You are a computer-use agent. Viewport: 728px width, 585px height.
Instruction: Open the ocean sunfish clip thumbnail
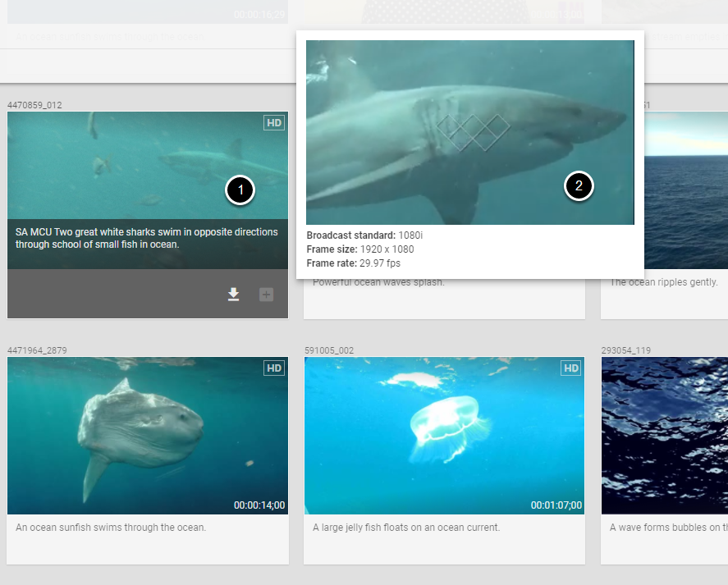click(x=148, y=436)
